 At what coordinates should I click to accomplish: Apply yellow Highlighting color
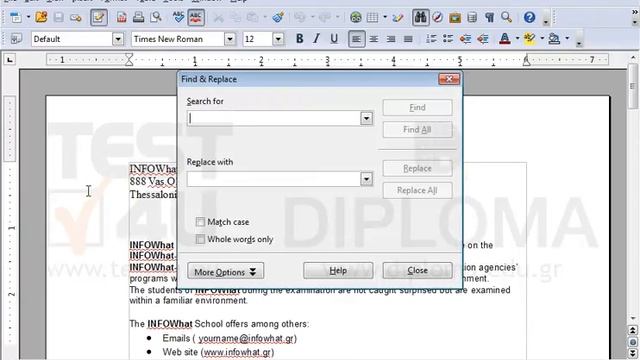[x=530, y=39]
